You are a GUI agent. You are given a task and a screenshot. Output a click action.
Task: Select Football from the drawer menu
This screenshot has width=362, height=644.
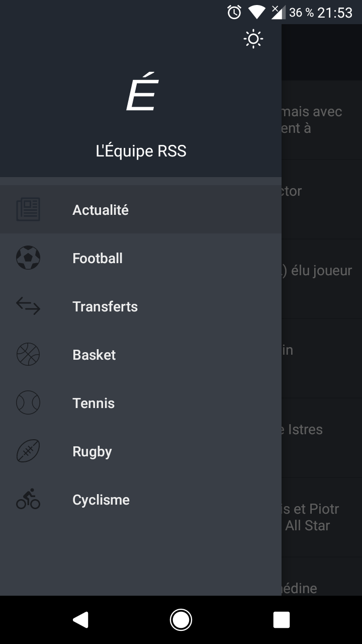click(x=98, y=258)
